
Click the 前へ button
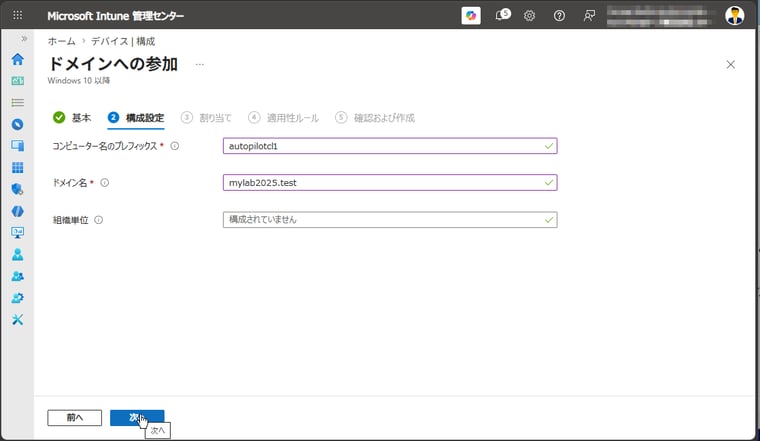pyautogui.click(x=75, y=418)
